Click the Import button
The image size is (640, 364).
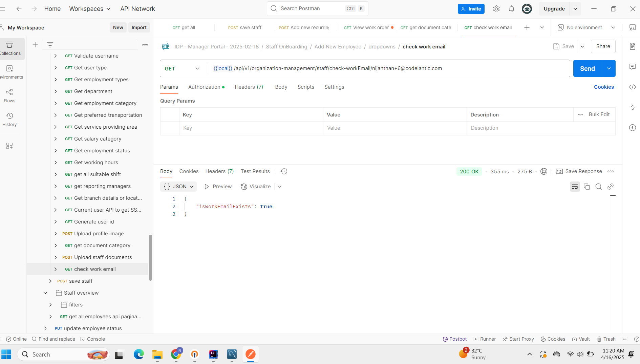(139, 27)
